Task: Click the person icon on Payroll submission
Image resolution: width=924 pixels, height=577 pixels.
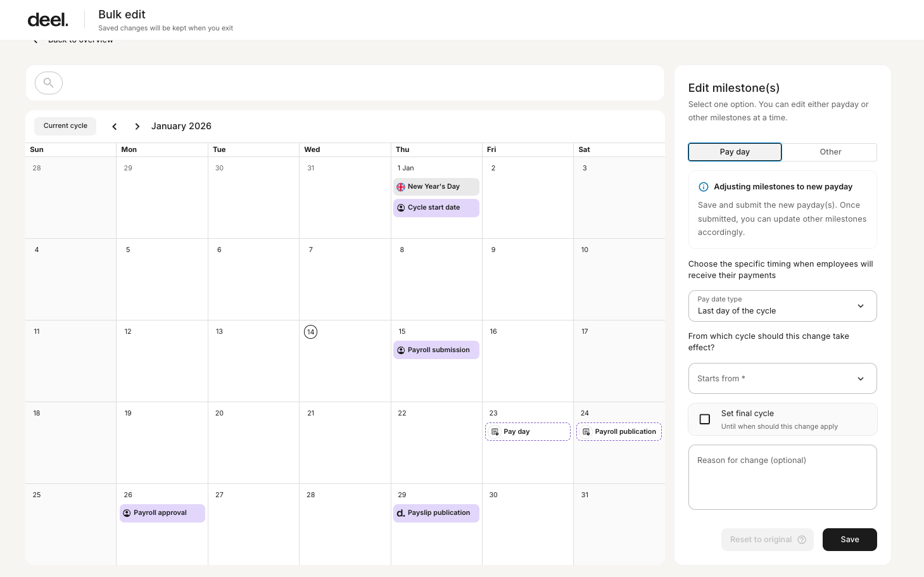Action: pos(400,350)
